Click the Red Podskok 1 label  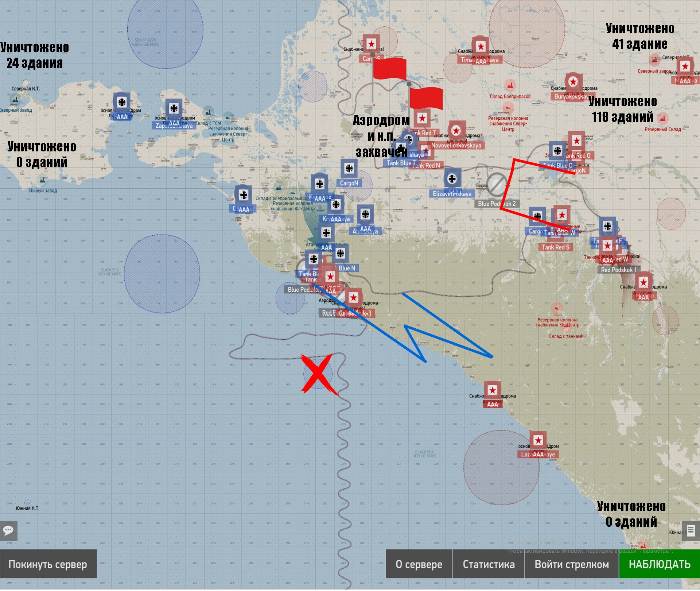[619, 270]
